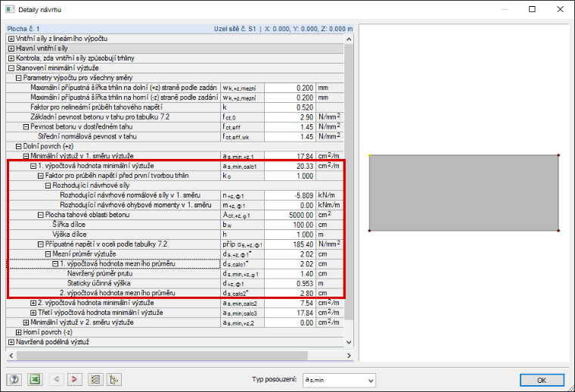Collapse Minimální výztuž v 1. směru výztuže

[x=26, y=156]
